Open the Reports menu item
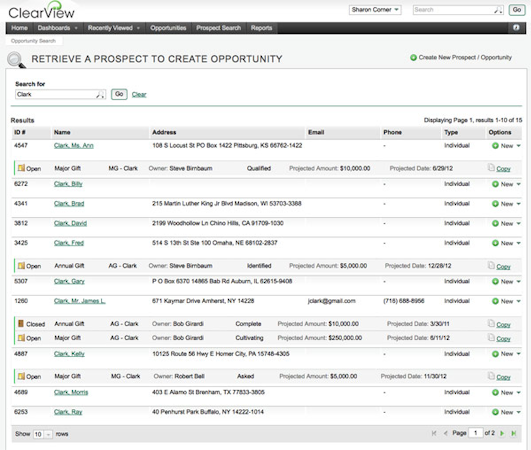This screenshot has width=531, height=450. (x=261, y=28)
